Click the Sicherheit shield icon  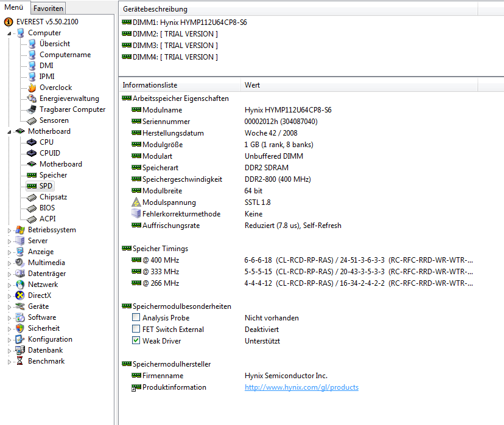coord(20,328)
